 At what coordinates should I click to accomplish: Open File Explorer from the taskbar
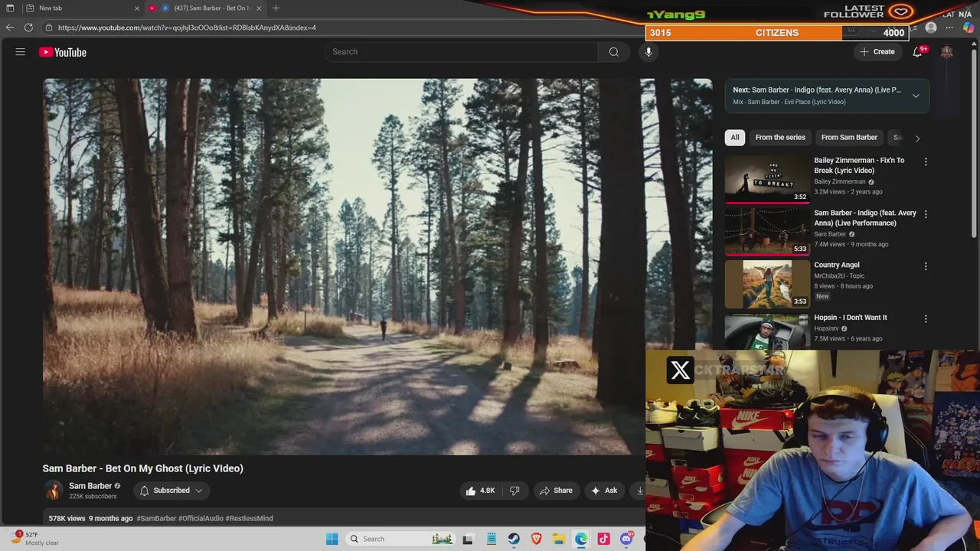(559, 539)
